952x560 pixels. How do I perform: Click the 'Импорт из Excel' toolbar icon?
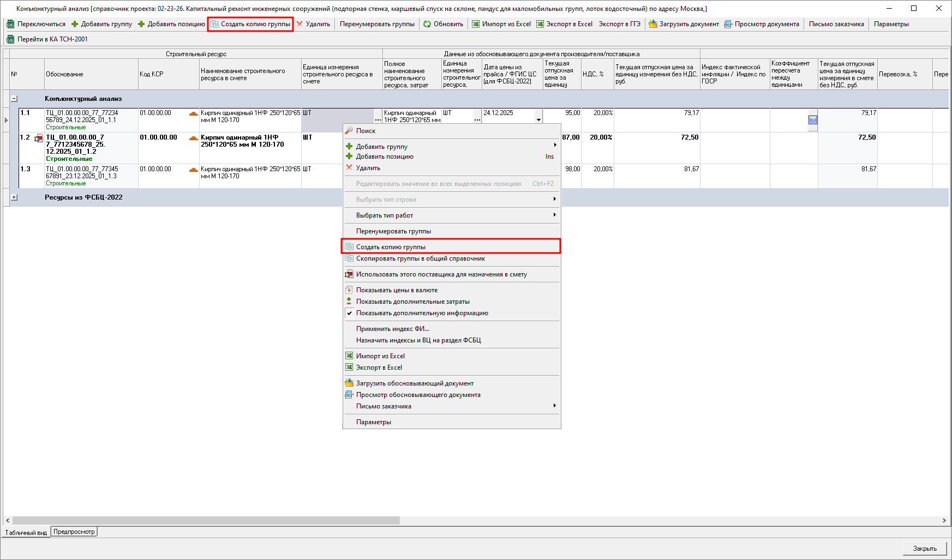point(476,24)
